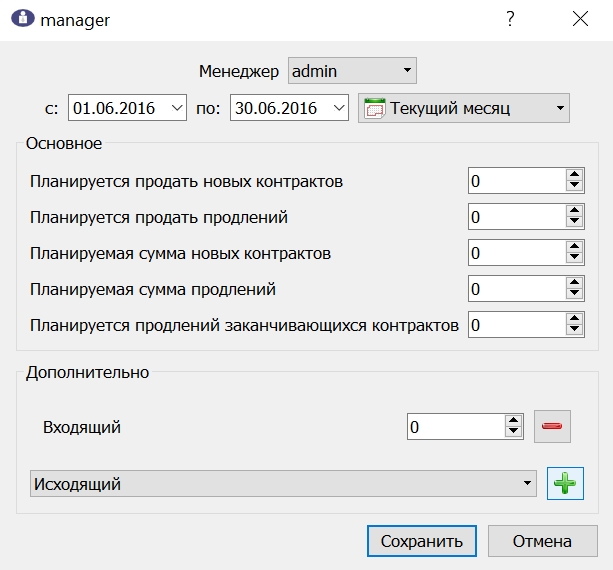Click the question mark help button
Screen dimensions: 613x570
pyautogui.click(x=510, y=18)
